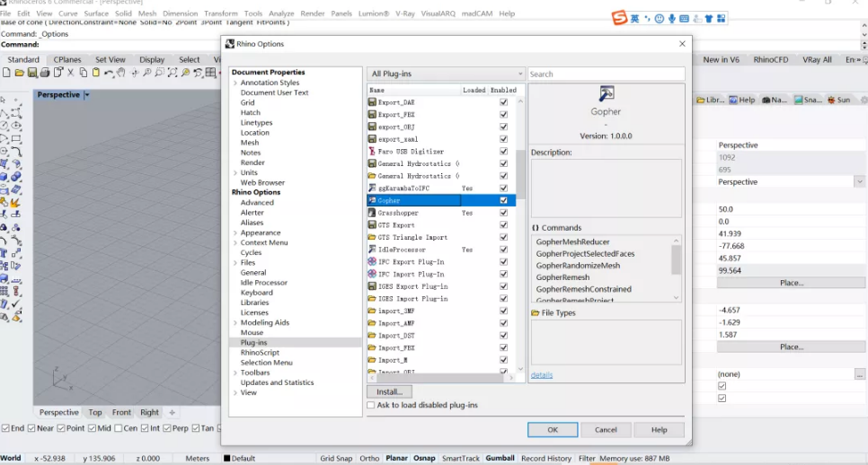Toggle Grid Snap in status bar
The image size is (868, 465).
[336, 459]
